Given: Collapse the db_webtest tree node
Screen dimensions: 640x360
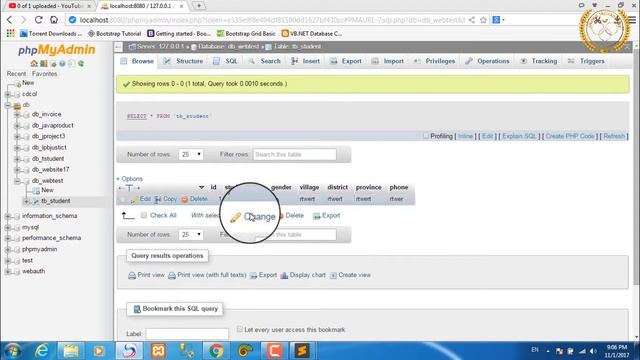Looking at the screenshot, I should 17,181.
